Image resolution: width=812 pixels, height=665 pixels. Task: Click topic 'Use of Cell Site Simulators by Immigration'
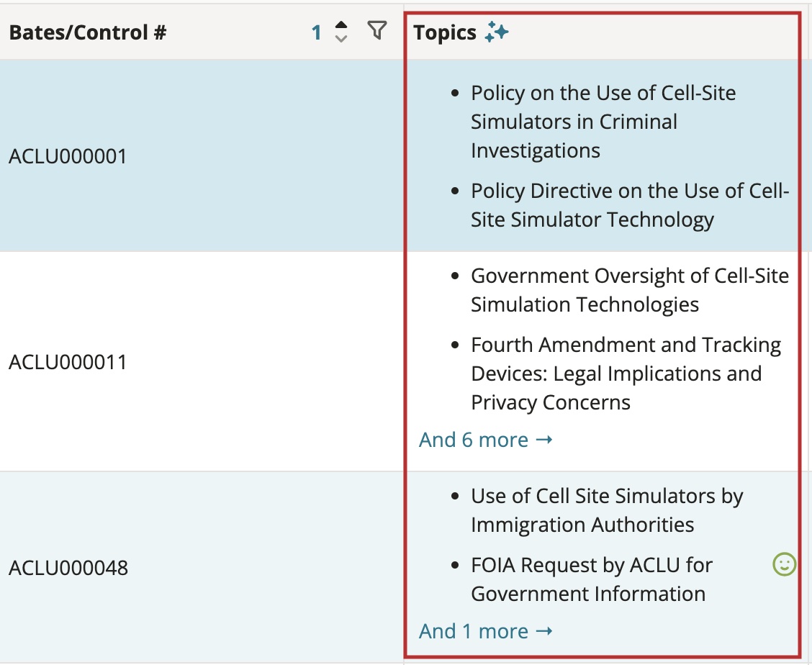[607, 510]
